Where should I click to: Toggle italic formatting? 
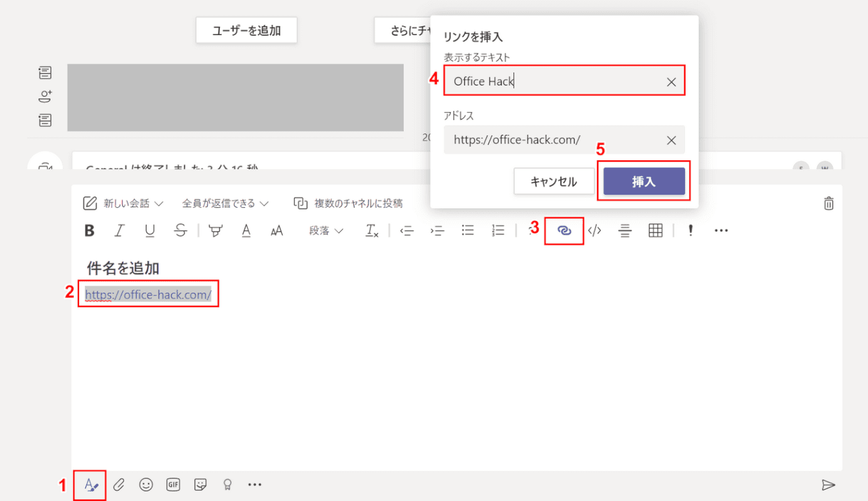pyautogui.click(x=119, y=230)
